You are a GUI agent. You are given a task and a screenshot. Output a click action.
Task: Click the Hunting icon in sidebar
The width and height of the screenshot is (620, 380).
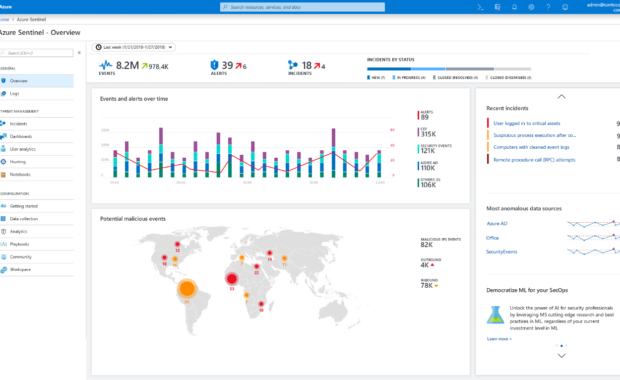[x=3, y=162]
